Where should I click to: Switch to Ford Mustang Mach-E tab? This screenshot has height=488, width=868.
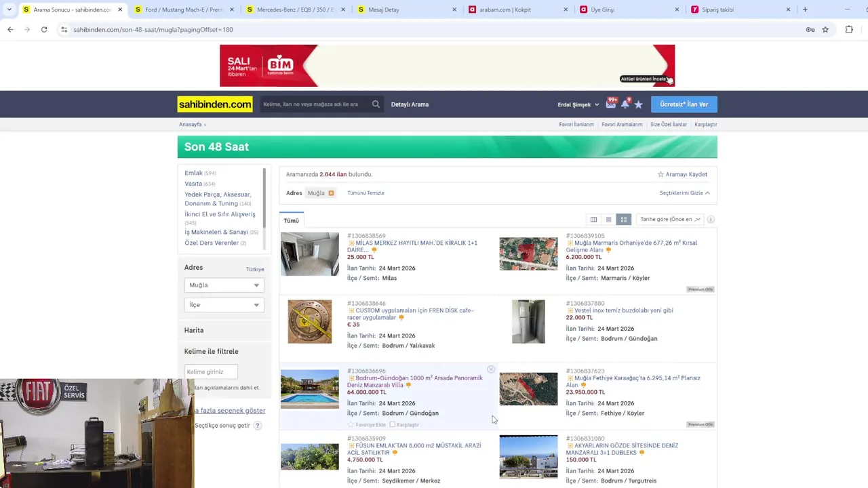[183, 9]
